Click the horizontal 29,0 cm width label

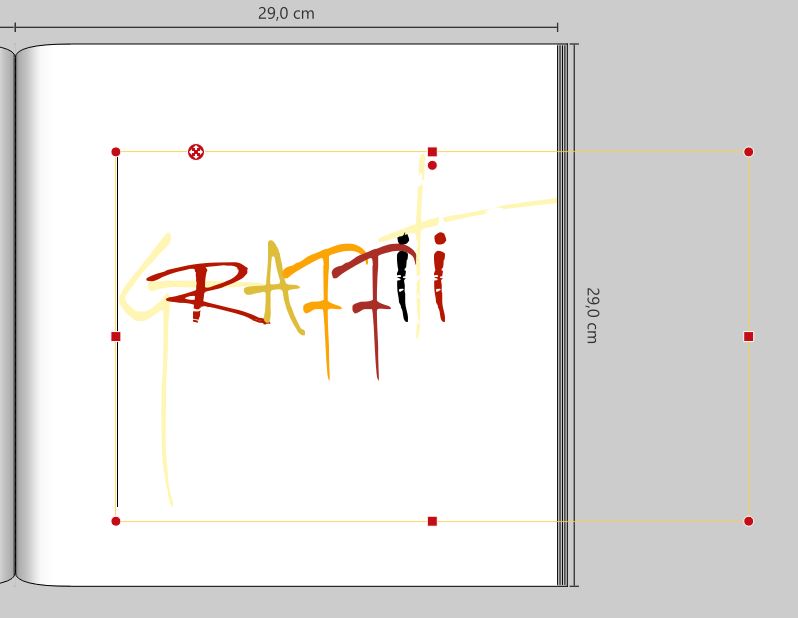pos(286,13)
